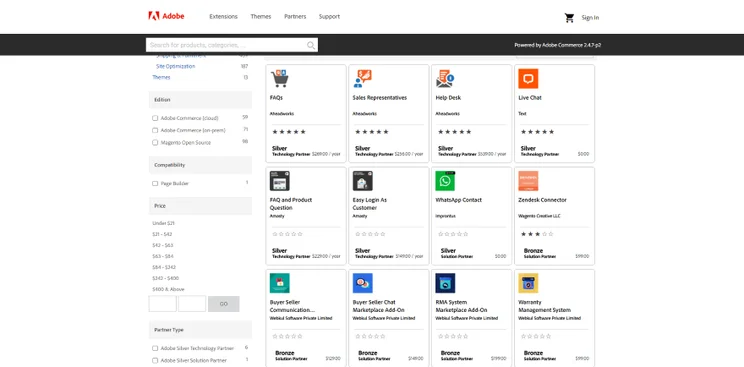
Task: Click the Live Chat star rating
Action: (538, 132)
